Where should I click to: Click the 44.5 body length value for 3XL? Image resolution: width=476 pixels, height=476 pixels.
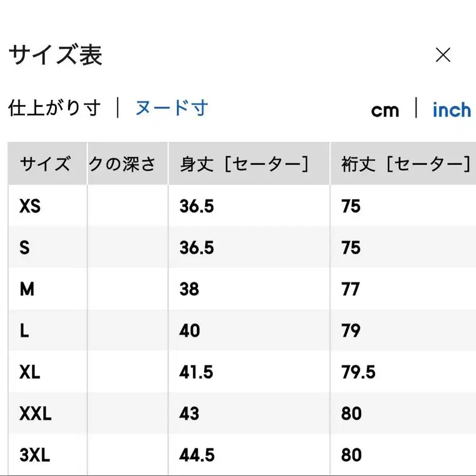tap(198, 455)
